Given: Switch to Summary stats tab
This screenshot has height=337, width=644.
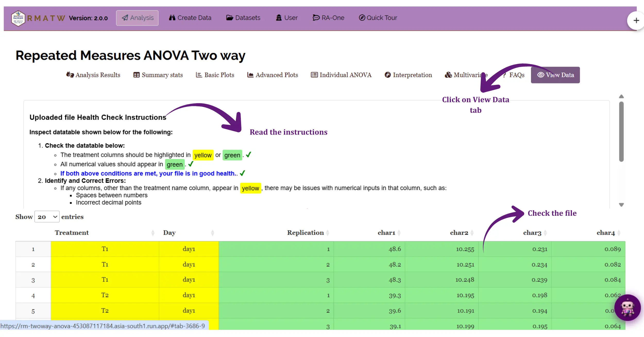Looking at the screenshot, I should click(x=158, y=75).
